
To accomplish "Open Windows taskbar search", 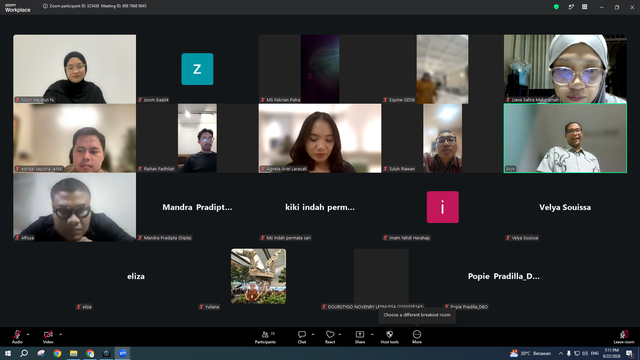I will point(24,353).
